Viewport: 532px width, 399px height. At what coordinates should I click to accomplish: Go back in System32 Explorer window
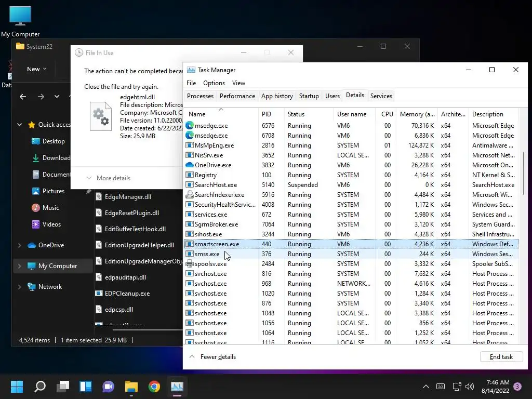[x=23, y=97]
